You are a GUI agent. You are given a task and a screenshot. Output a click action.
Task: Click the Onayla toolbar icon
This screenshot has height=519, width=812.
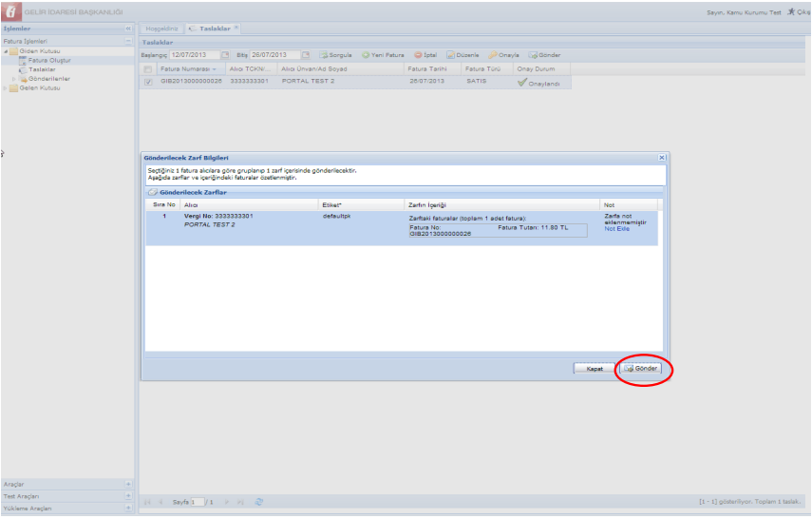point(493,55)
